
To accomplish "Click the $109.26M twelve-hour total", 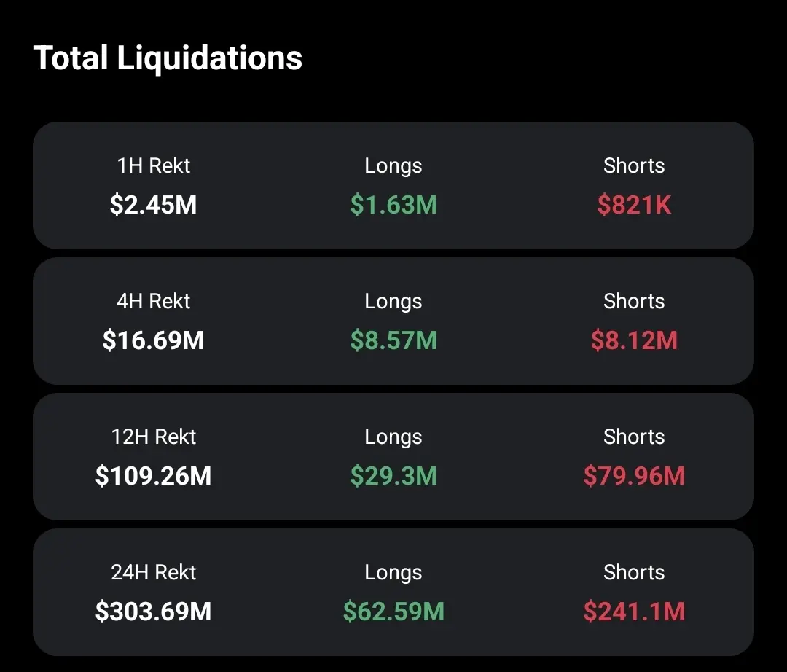I will point(153,476).
